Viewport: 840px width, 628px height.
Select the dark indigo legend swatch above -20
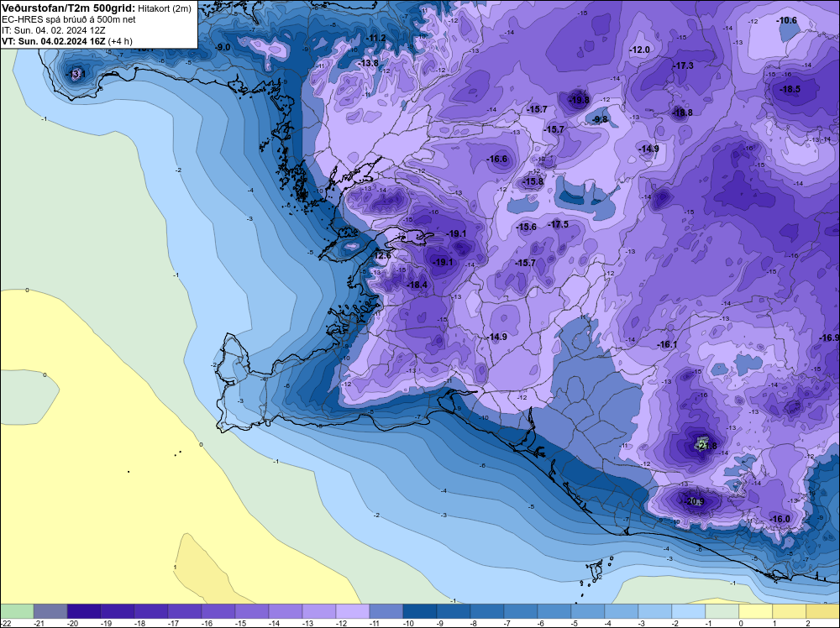[84, 611]
